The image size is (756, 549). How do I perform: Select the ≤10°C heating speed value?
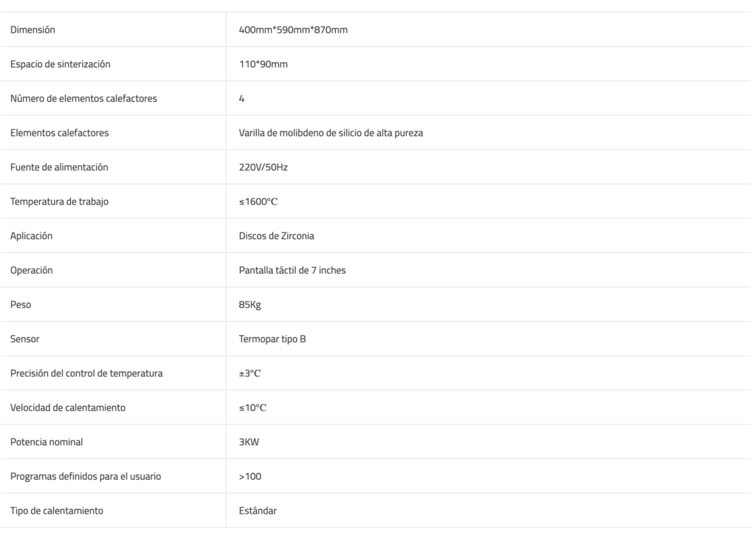coord(252,408)
